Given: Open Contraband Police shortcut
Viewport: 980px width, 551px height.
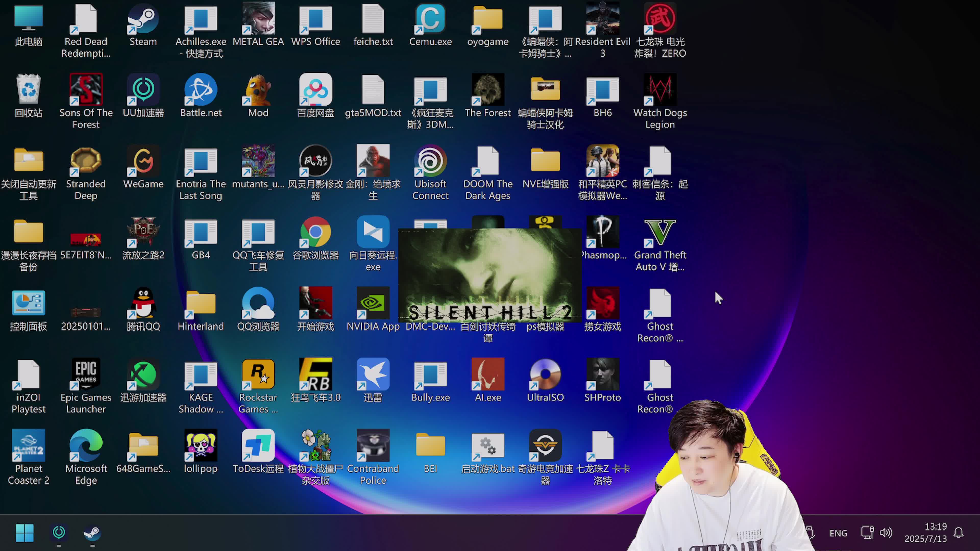Looking at the screenshot, I should tap(373, 457).
